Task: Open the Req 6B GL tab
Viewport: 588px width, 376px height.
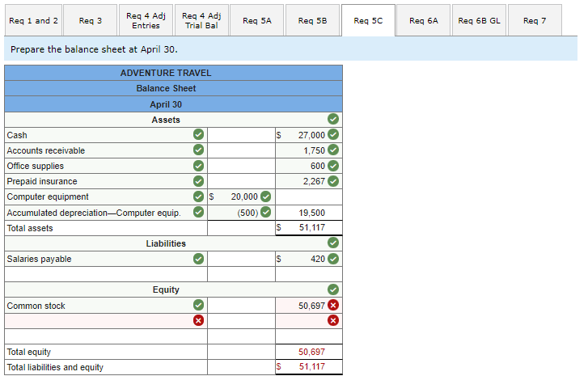Action: [x=479, y=20]
